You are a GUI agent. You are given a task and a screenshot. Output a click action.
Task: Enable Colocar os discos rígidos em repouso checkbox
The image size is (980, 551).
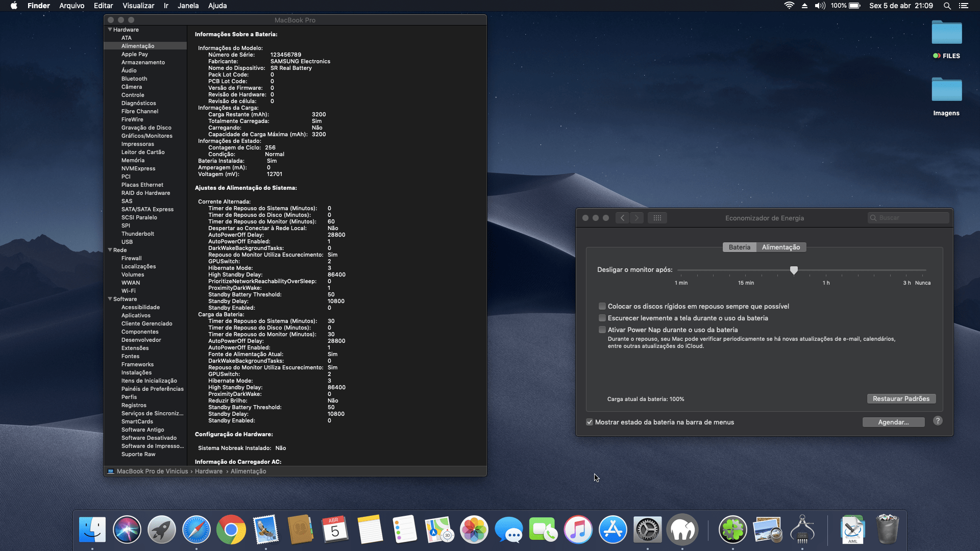(602, 306)
